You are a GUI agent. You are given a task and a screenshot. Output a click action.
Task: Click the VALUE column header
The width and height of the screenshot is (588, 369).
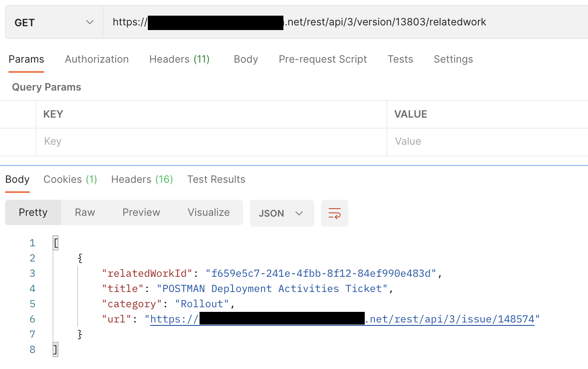(410, 114)
